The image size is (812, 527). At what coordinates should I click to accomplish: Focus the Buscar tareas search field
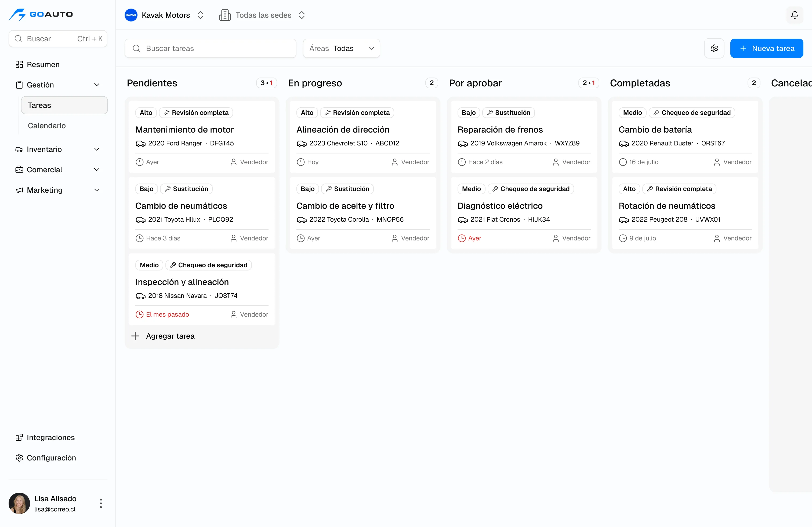tap(210, 48)
